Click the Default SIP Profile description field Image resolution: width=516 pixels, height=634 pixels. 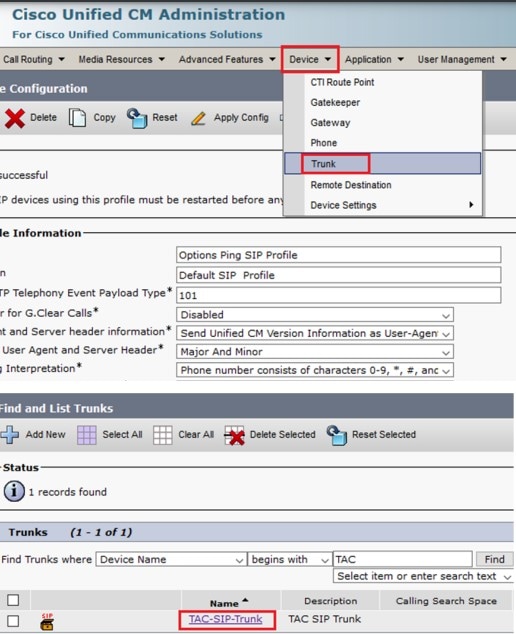tap(338, 275)
